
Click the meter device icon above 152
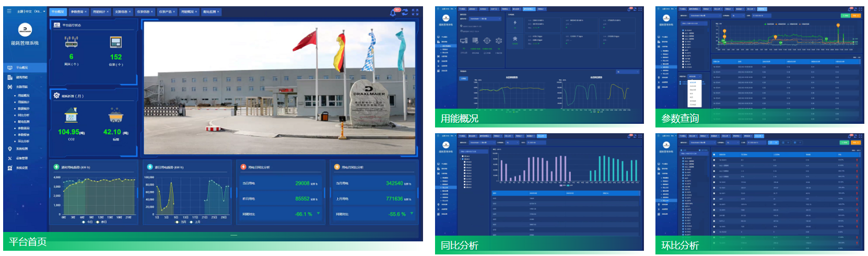click(115, 42)
